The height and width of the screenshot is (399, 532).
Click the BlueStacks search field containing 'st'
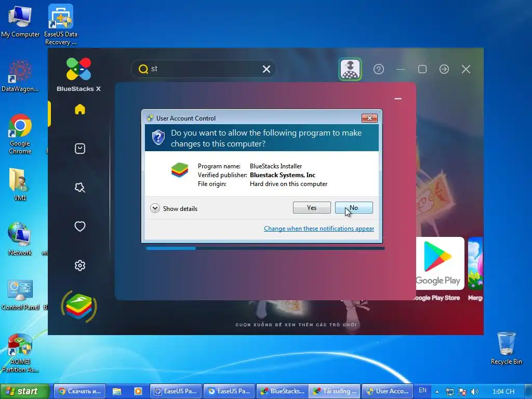(204, 69)
